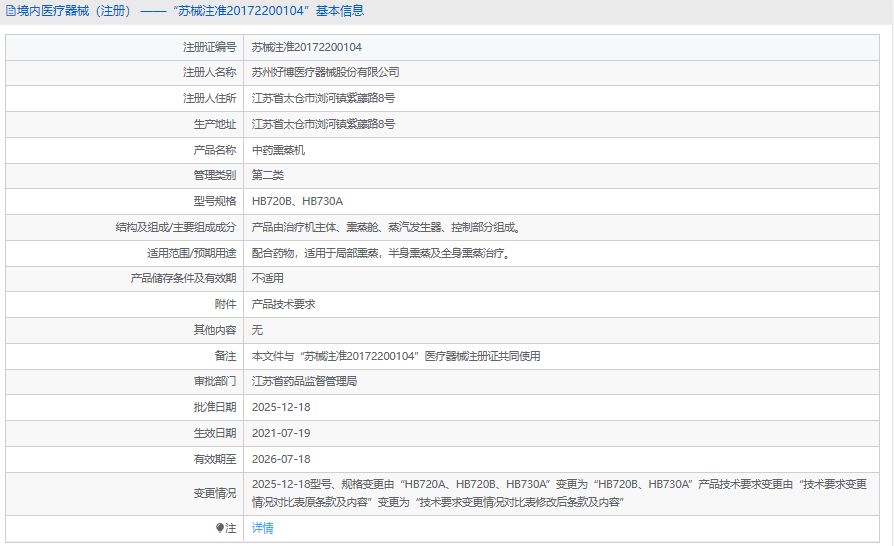The width and height of the screenshot is (894, 546).
Task: Click the 产品技术要求 attachment text
Action: click(283, 304)
